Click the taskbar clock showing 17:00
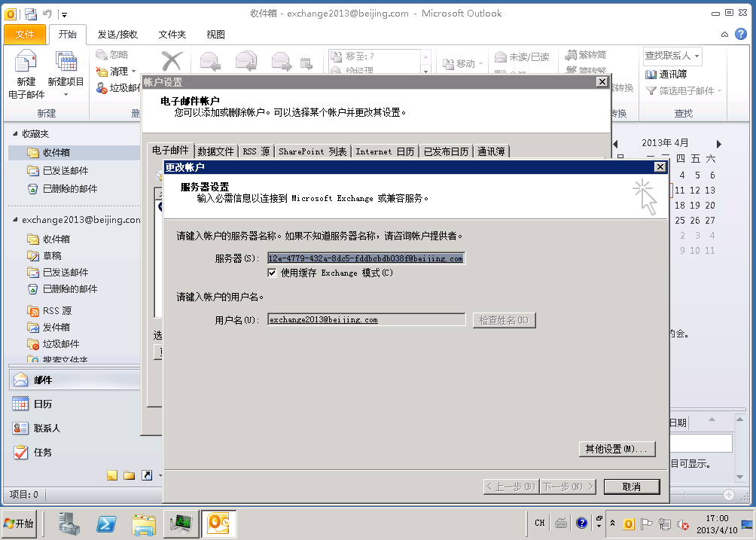 tap(717, 524)
